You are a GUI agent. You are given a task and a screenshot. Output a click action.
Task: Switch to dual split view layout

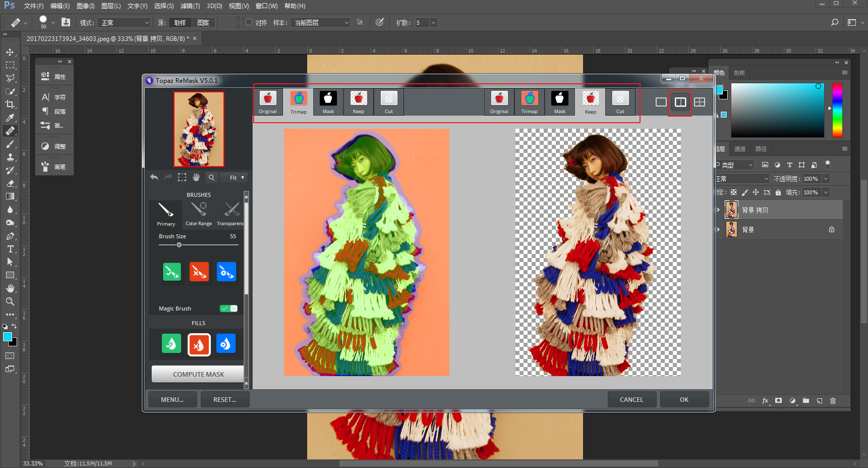(x=680, y=102)
